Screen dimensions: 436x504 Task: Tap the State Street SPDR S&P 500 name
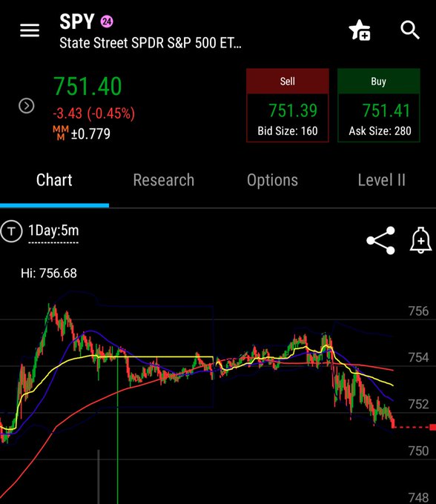pos(151,43)
